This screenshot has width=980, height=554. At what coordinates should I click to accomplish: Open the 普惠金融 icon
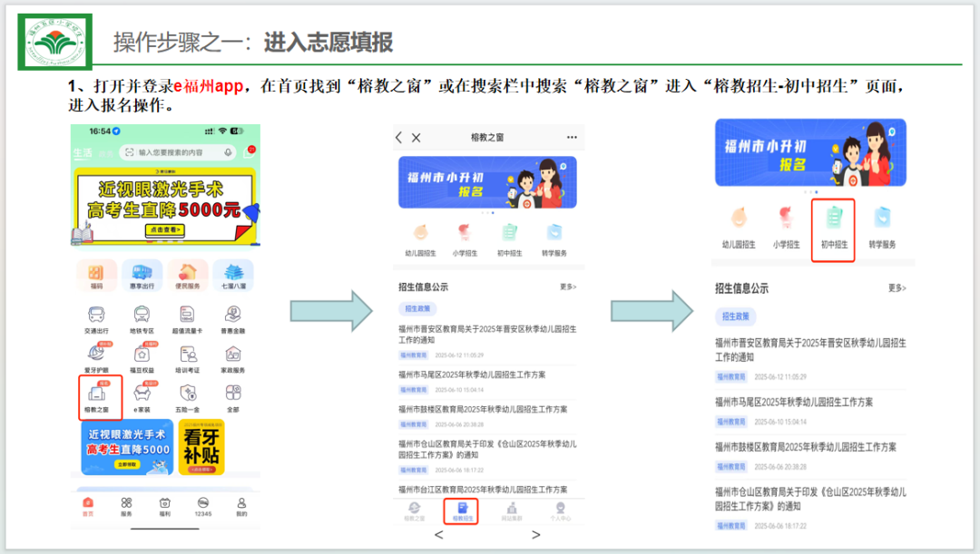(x=233, y=320)
